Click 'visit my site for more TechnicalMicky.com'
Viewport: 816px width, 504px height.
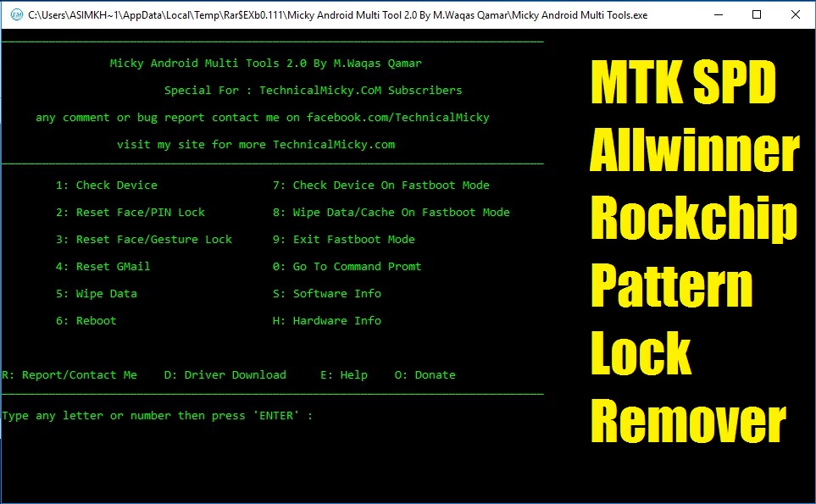click(256, 145)
